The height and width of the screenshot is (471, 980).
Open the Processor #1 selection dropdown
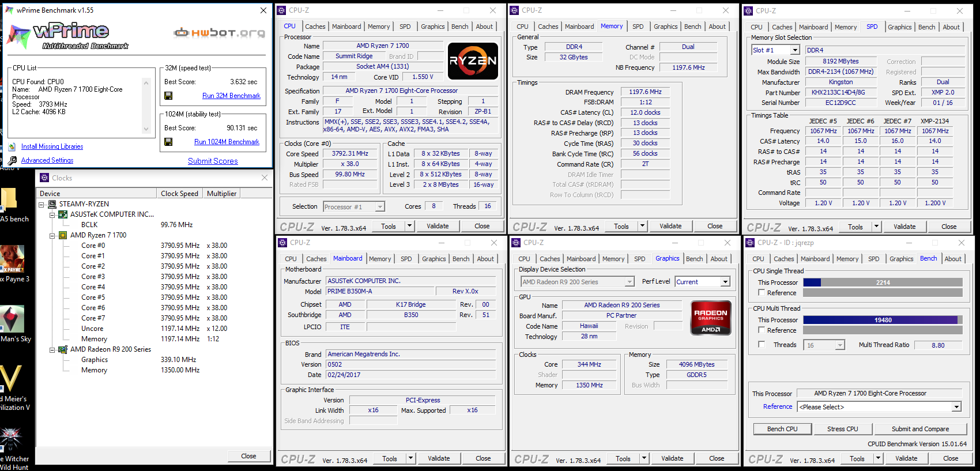pyautogui.click(x=380, y=207)
